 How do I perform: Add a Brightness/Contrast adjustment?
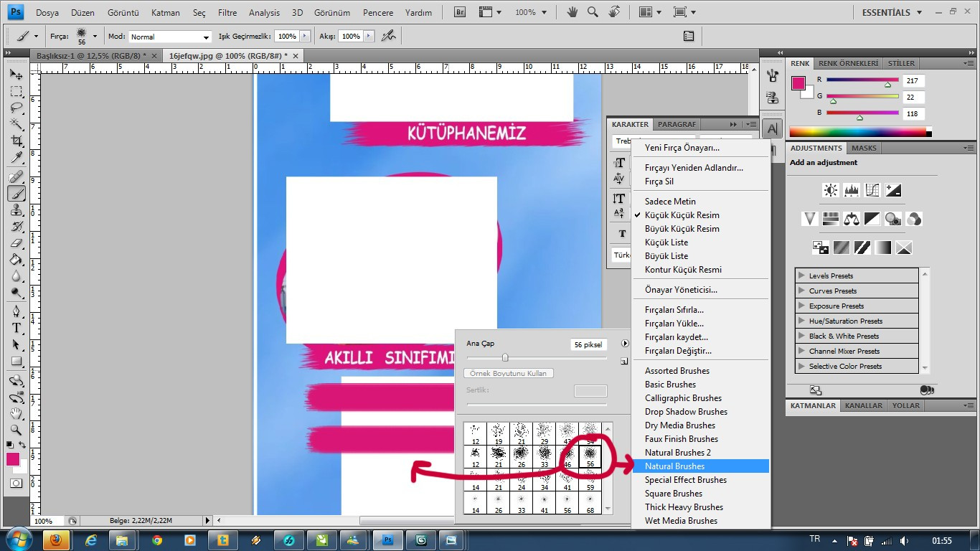pyautogui.click(x=831, y=190)
